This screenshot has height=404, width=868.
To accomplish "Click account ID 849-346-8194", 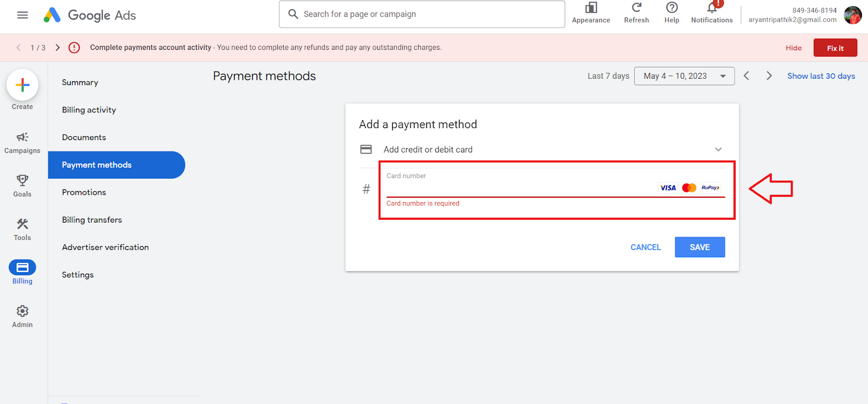I will pos(814,10).
